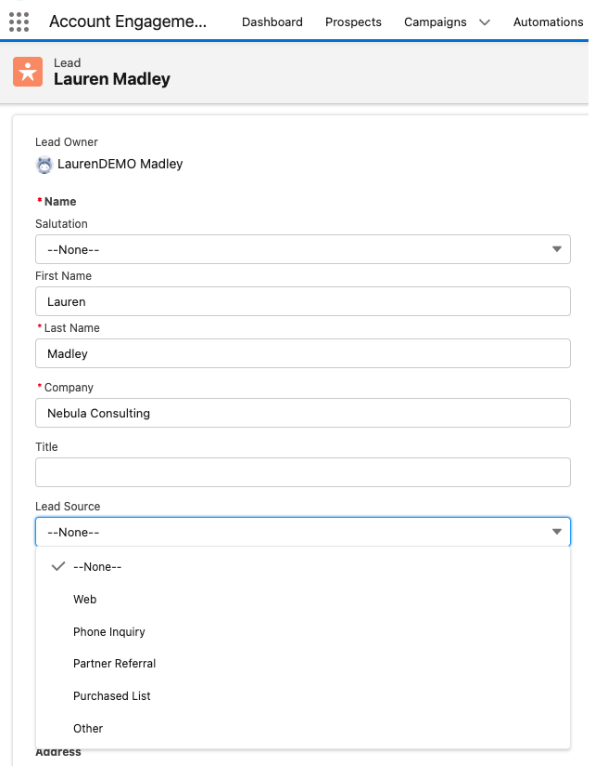Collapse the Lead Source combo box
This screenshot has height=766, width=589.
pos(303,532)
